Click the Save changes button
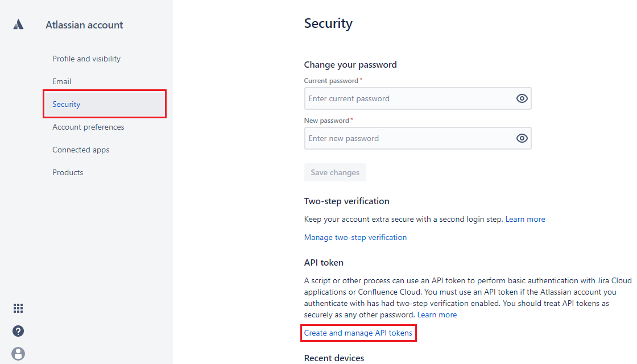Viewport: 637px width, 364px height. point(335,173)
